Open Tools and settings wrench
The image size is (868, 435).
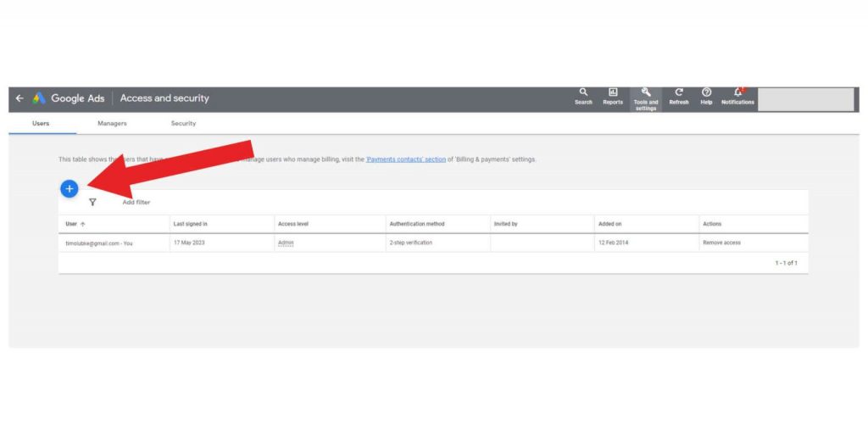tap(645, 98)
